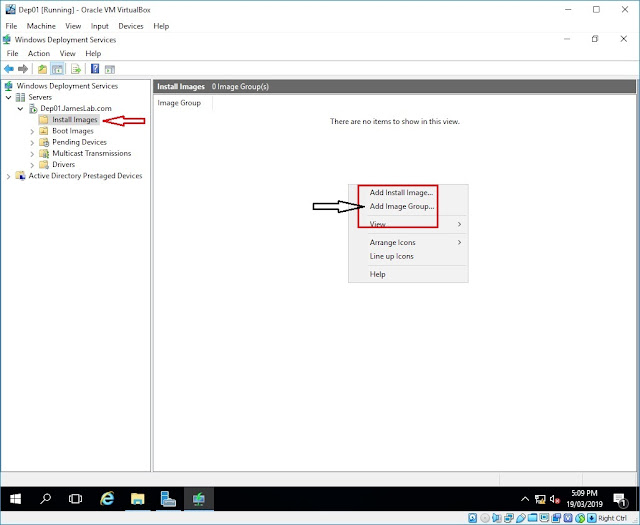Image resolution: width=640 pixels, height=525 pixels.
Task: Click VirtualBox network adapters indicator
Action: coord(509,518)
